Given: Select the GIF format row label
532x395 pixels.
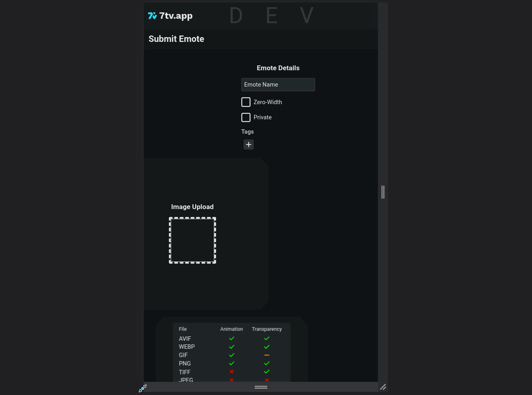Looking at the screenshot, I should coord(183,355).
